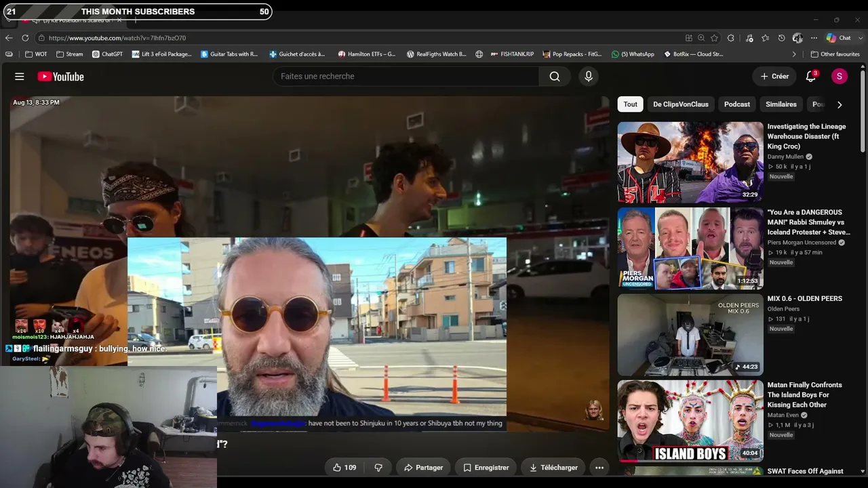The image size is (868, 488).
Task: Open the YouTube guide hamburger menu
Action: tap(20, 77)
